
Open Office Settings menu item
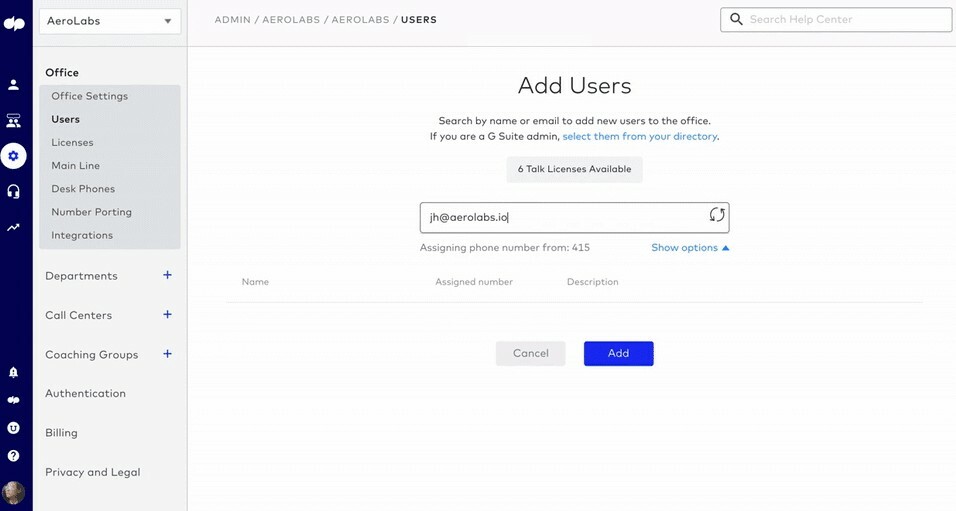90,96
